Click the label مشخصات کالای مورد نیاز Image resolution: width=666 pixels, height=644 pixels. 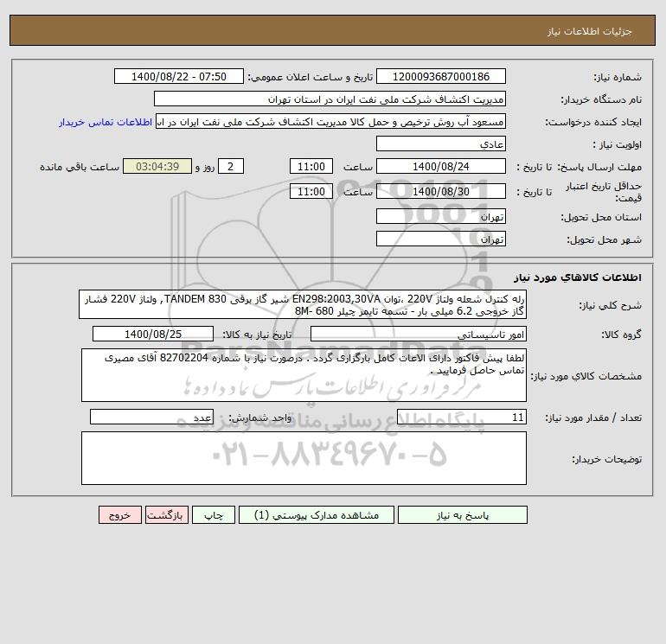pos(586,376)
